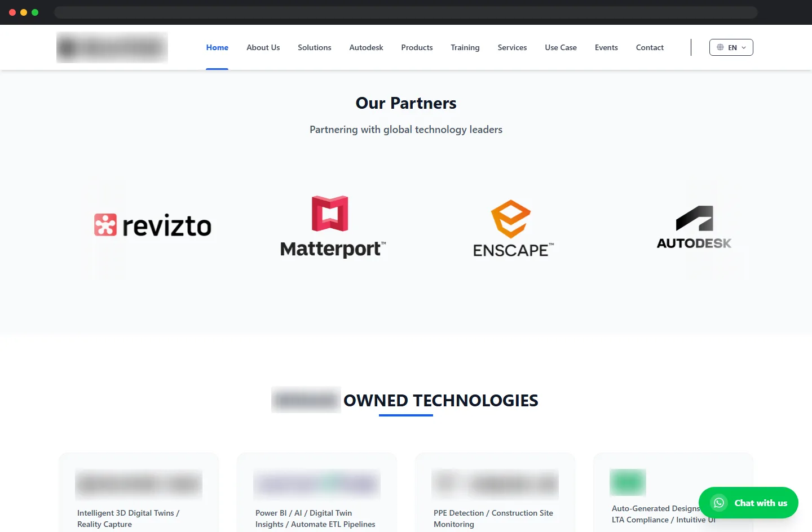812x532 pixels.
Task: Click the blurred site logo in header
Action: (x=112, y=47)
